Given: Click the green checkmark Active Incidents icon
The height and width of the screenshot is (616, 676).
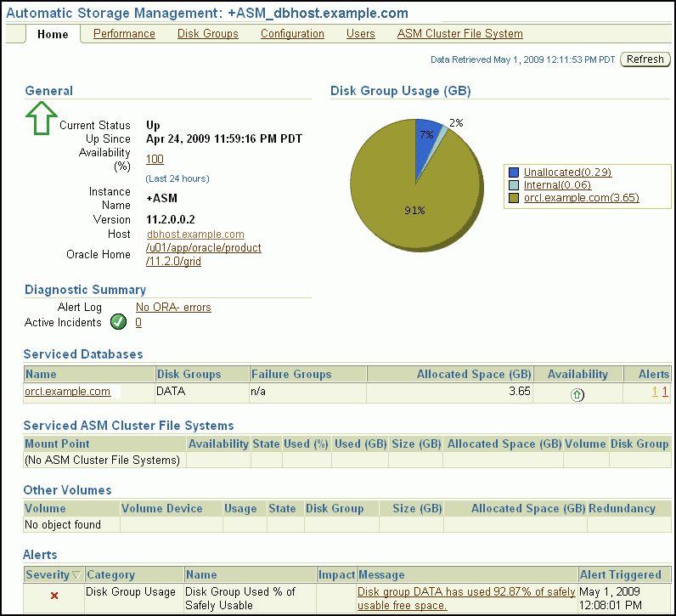Looking at the screenshot, I should tap(119, 322).
